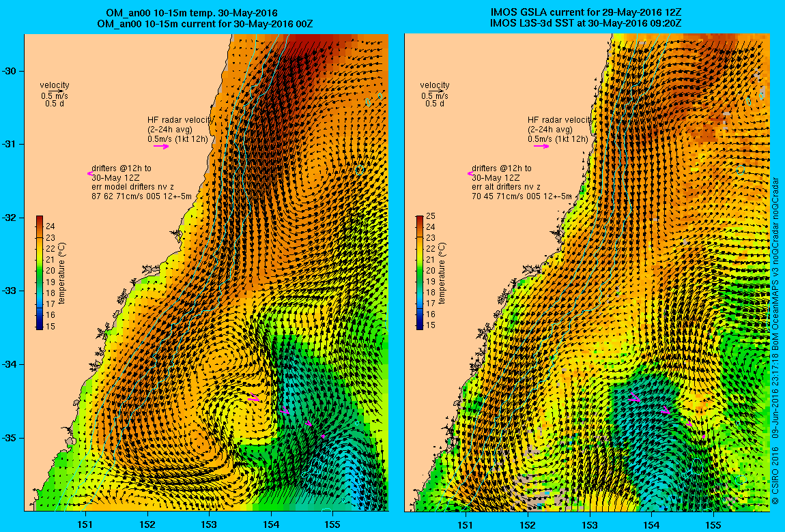This screenshot has height=532, width=785.
Task: Click 'HF radar velocity' text in right map
Action: tap(559, 120)
